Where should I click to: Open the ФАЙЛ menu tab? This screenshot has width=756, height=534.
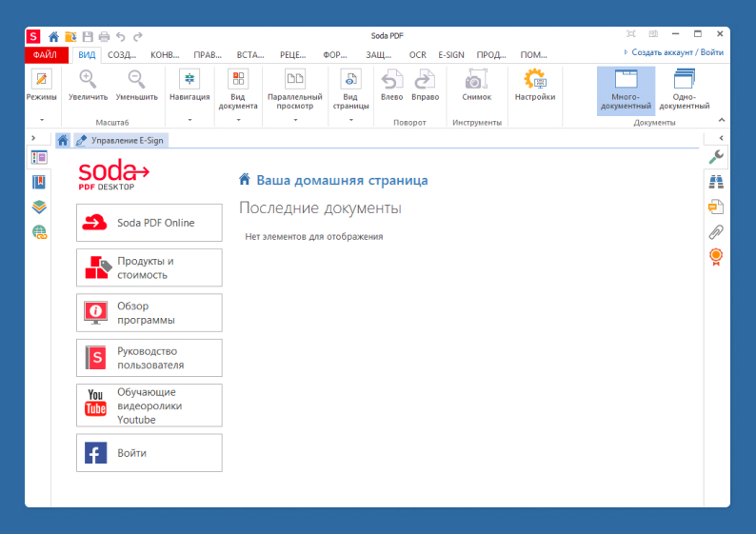(45, 55)
